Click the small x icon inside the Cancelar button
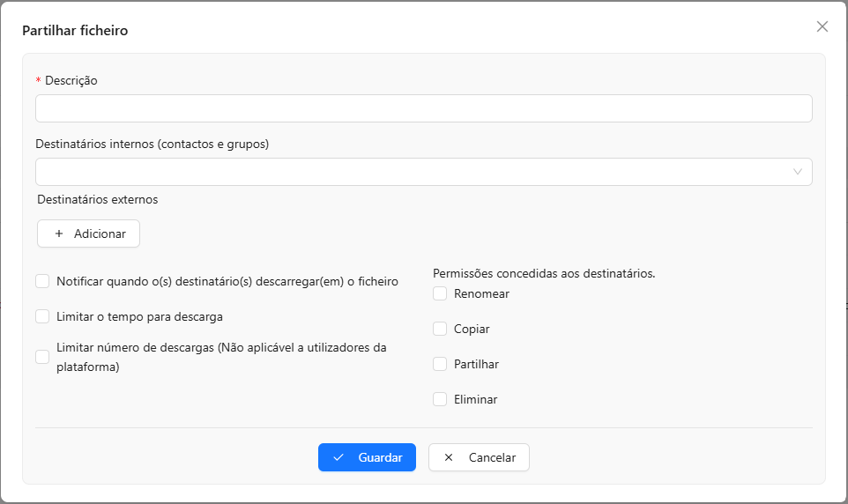Viewport: 848px width, 504px height. pos(449,458)
